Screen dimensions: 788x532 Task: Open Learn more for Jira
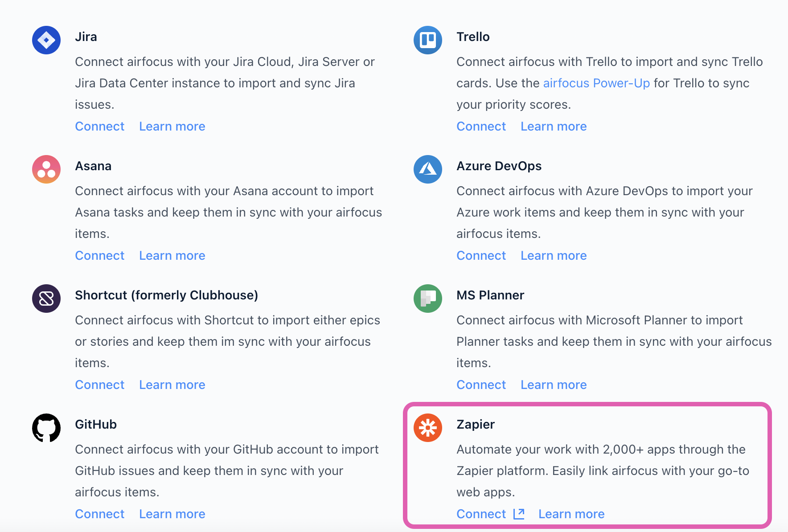pyautogui.click(x=172, y=127)
